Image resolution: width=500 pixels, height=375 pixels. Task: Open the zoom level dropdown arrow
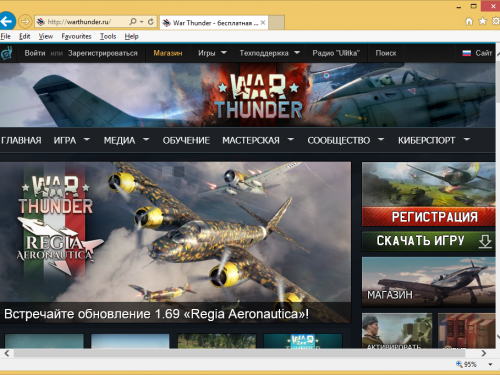coord(490,364)
